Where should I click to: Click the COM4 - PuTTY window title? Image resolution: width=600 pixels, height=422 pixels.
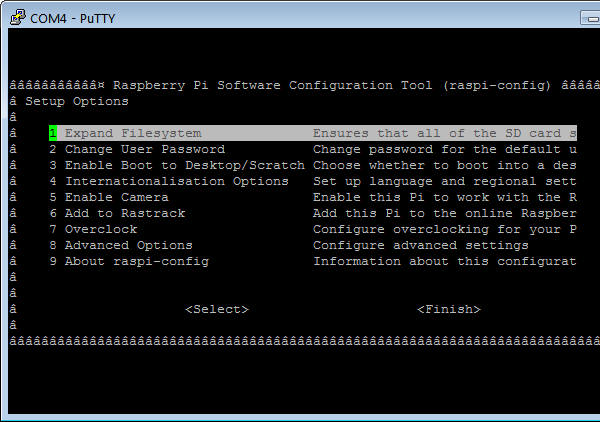[x=72, y=18]
